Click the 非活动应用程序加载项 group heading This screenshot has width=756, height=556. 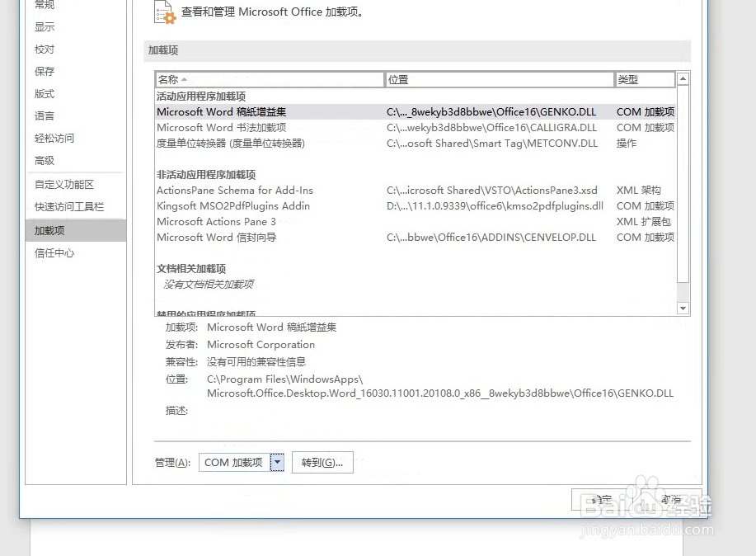pos(206,175)
